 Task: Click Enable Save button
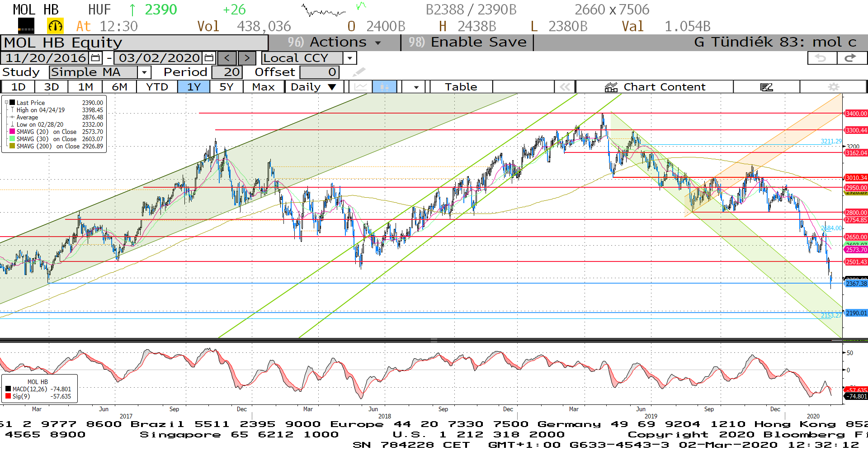(467, 42)
